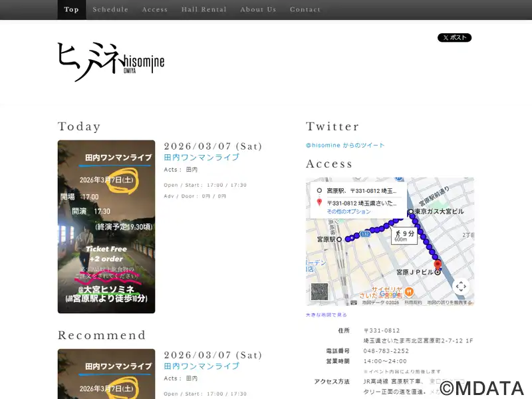
Task: Click the 東京ガス大宮ビル map marker
Action: 411,211
